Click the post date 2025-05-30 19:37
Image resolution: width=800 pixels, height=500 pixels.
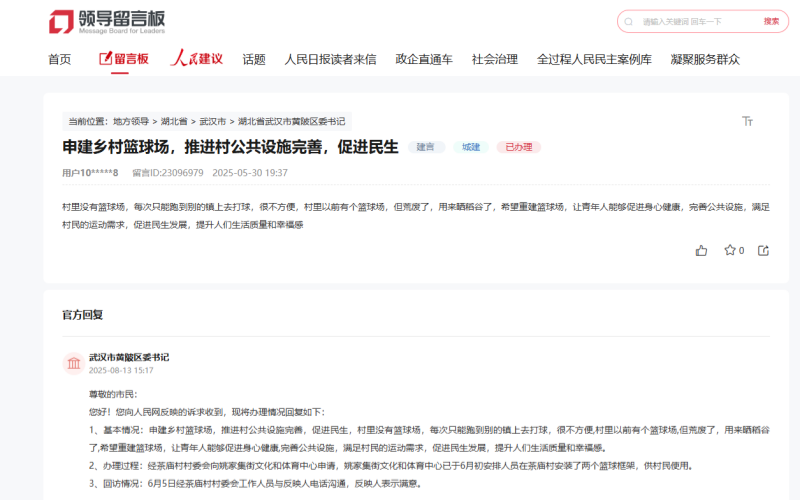pos(250,173)
